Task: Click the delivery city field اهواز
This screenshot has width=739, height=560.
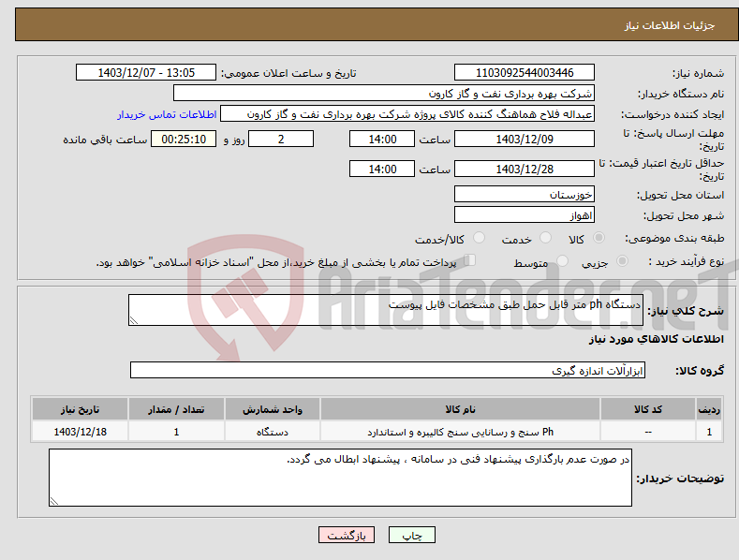Action: pyautogui.click(x=525, y=215)
